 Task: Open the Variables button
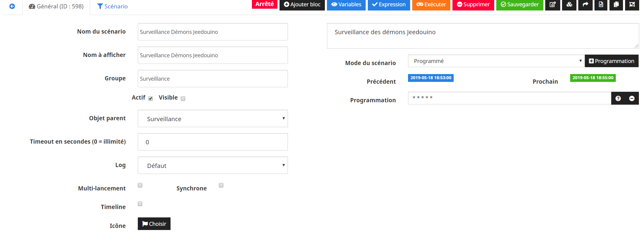[346, 4]
